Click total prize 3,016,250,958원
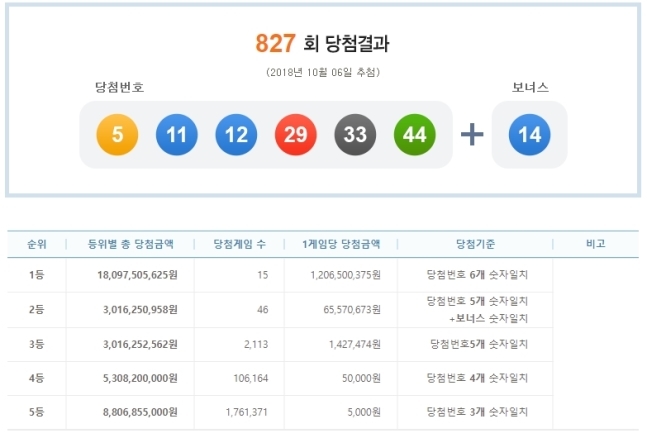This screenshot has width=647, height=438. pyautogui.click(x=140, y=310)
